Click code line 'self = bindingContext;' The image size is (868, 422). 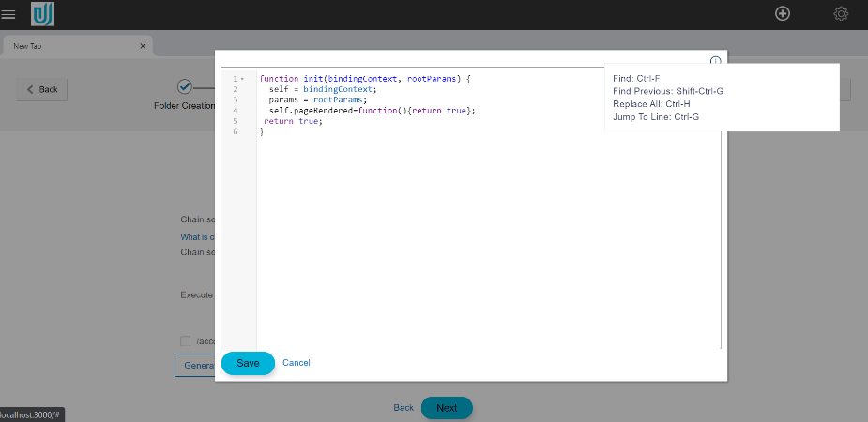323,89
